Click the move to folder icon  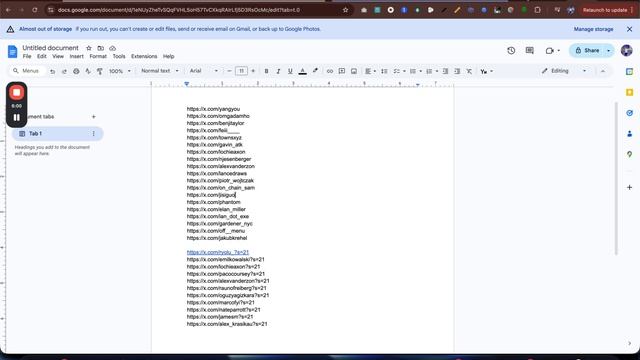[x=100, y=48]
